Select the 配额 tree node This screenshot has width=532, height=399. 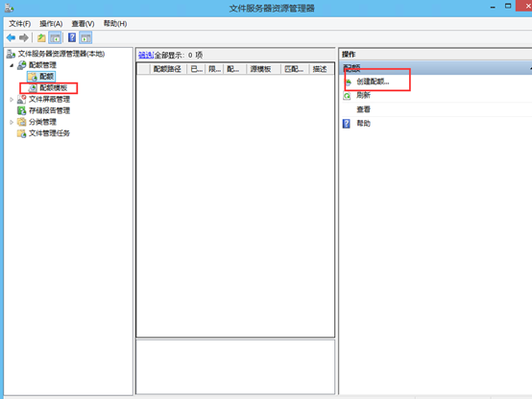46,77
